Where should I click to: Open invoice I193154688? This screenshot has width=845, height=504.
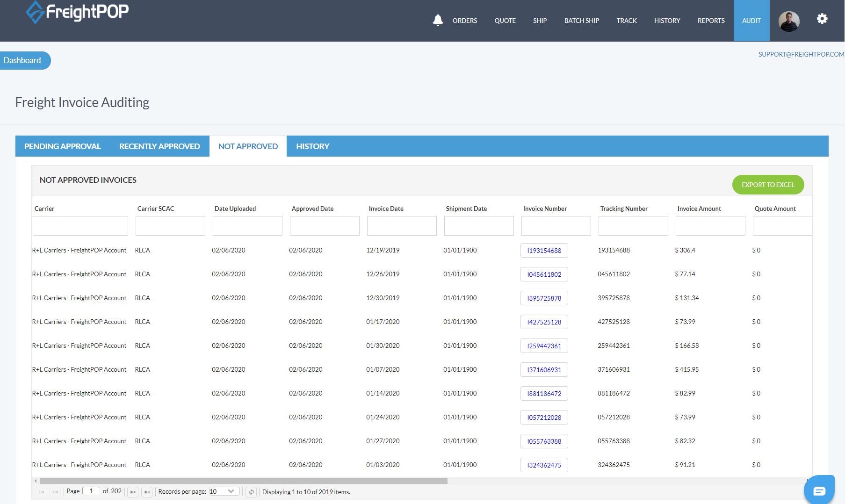[x=544, y=251]
